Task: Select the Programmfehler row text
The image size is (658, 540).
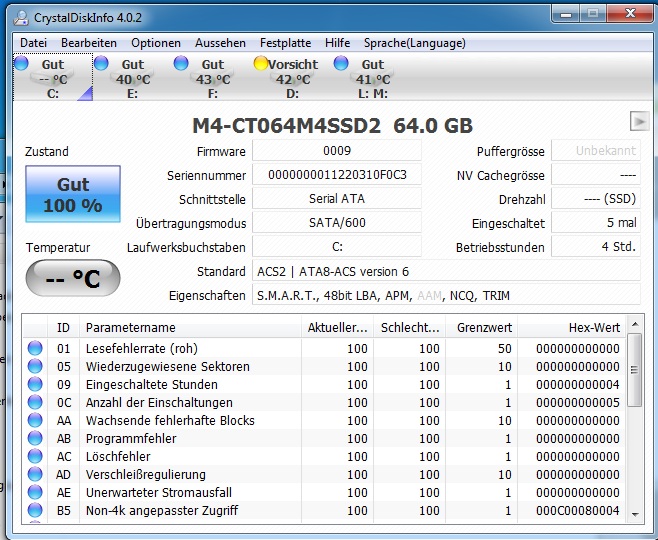Action: [131, 439]
